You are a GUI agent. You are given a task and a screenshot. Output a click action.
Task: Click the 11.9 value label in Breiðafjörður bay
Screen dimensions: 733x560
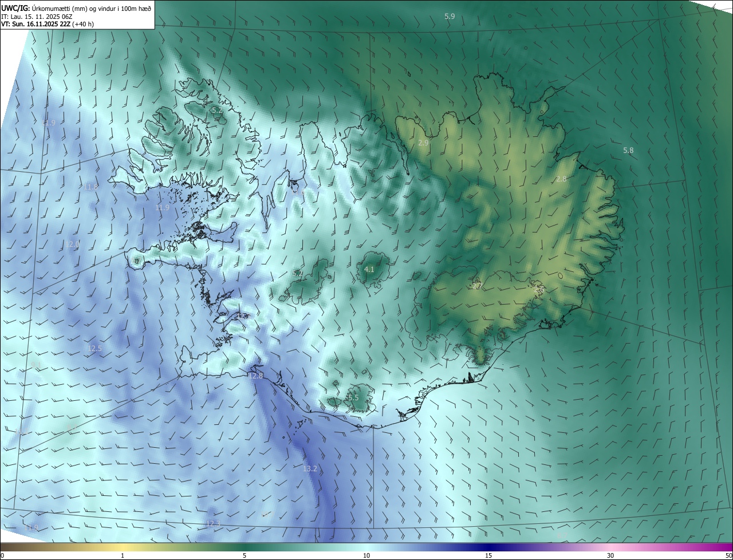[162, 208]
